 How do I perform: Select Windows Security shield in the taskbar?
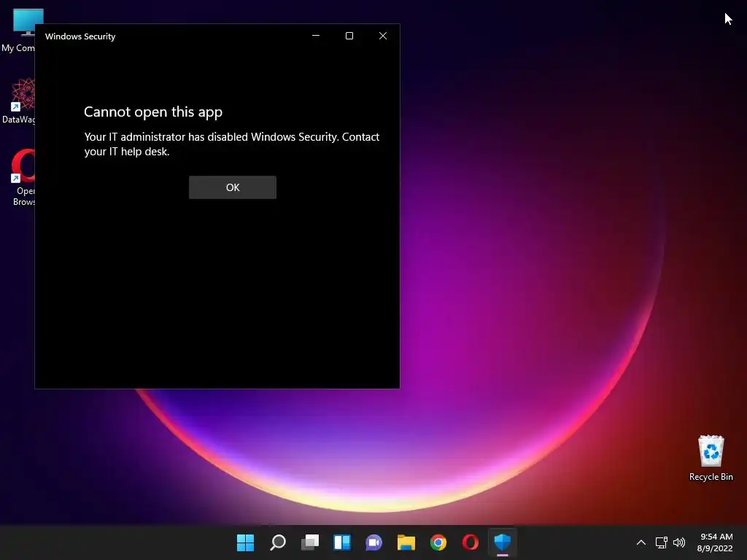click(x=503, y=542)
